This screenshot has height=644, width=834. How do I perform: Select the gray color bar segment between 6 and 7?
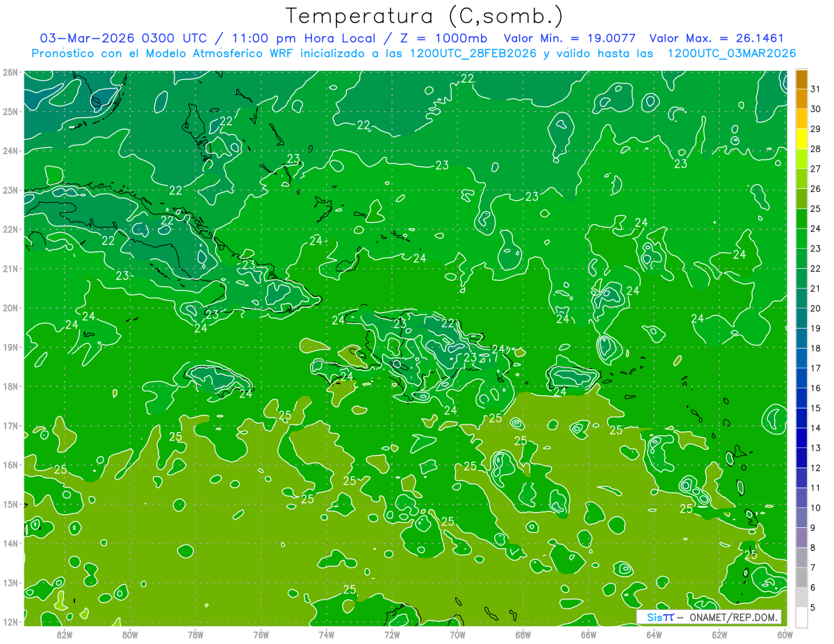[801, 577]
